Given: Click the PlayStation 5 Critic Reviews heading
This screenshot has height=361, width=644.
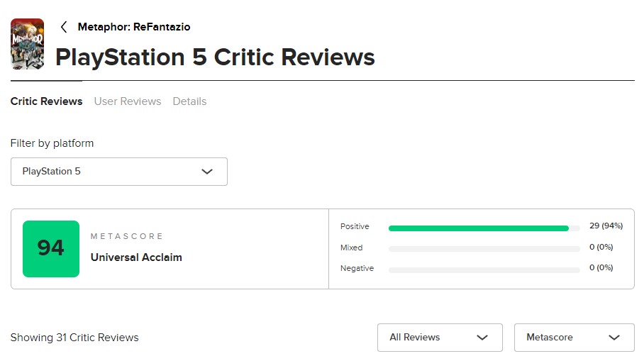Looking at the screenshot, I should tap(215, 57).
